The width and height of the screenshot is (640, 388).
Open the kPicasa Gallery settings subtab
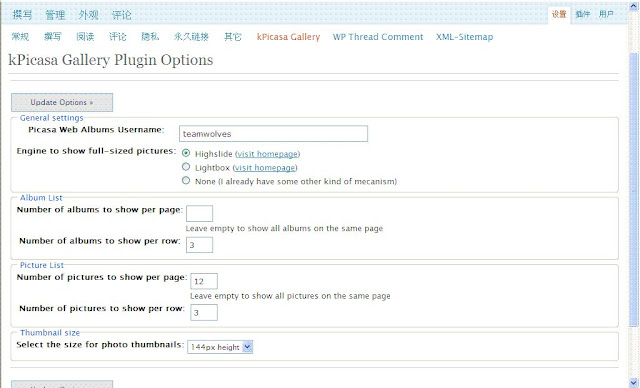click(288, 37)
